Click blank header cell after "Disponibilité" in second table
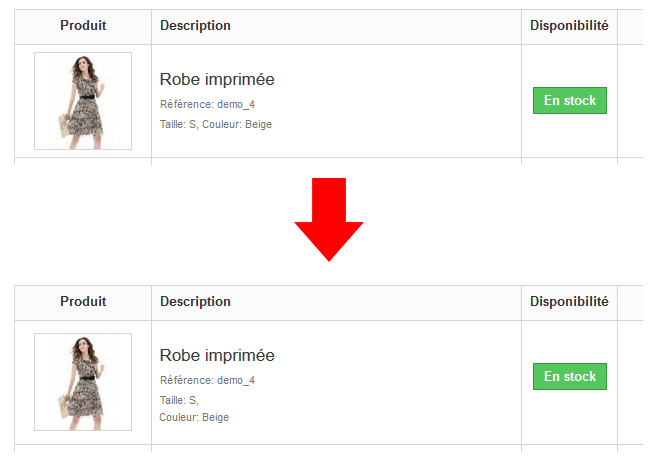 [x=630, y=302]
